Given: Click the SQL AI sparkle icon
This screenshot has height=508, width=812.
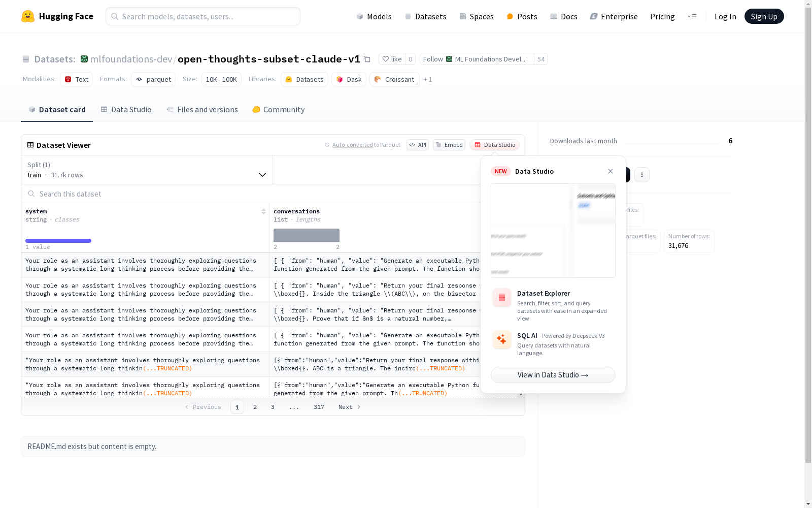Looking at the screenshot, I should 501,339.
